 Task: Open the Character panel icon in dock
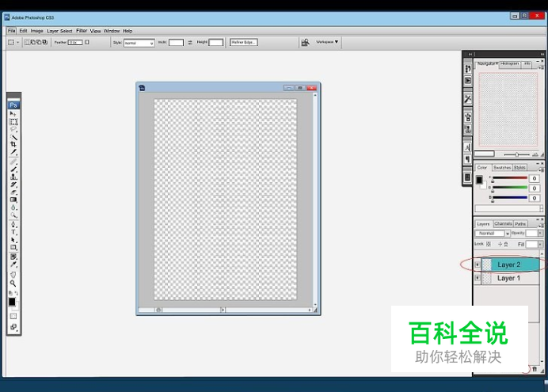point(467,147)
